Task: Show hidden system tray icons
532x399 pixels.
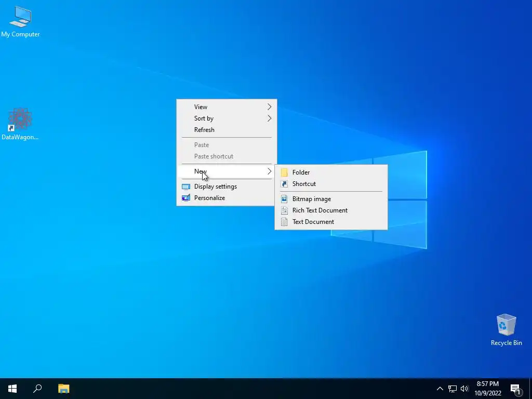Action: click(440, 389)
